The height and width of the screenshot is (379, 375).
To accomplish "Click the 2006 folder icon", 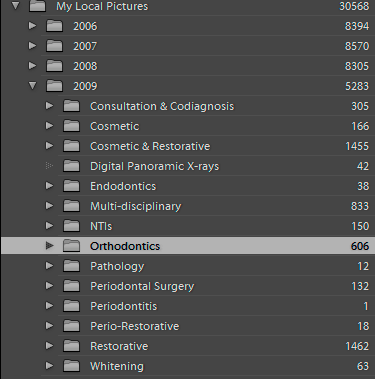I will (x=54, y=26).
